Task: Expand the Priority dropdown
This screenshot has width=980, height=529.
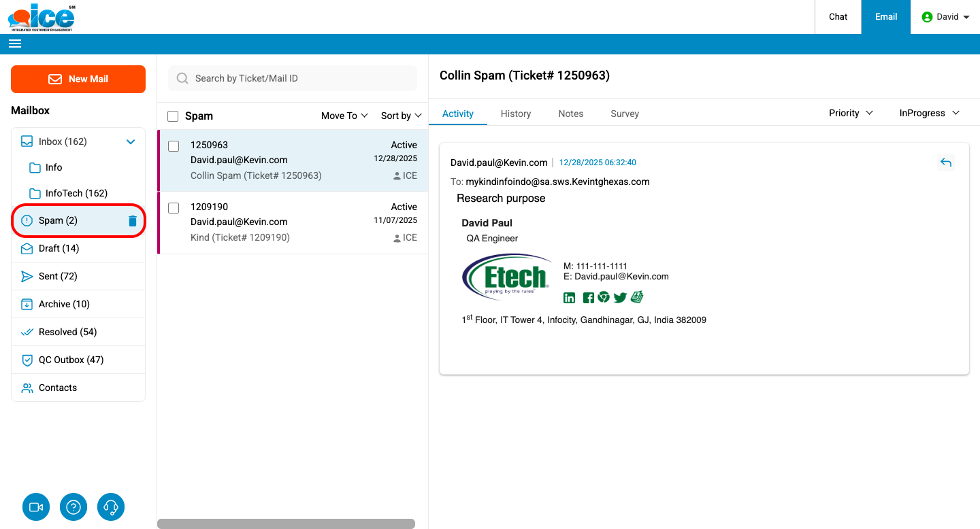Action: pyautogui.click(x=851, y=113)
